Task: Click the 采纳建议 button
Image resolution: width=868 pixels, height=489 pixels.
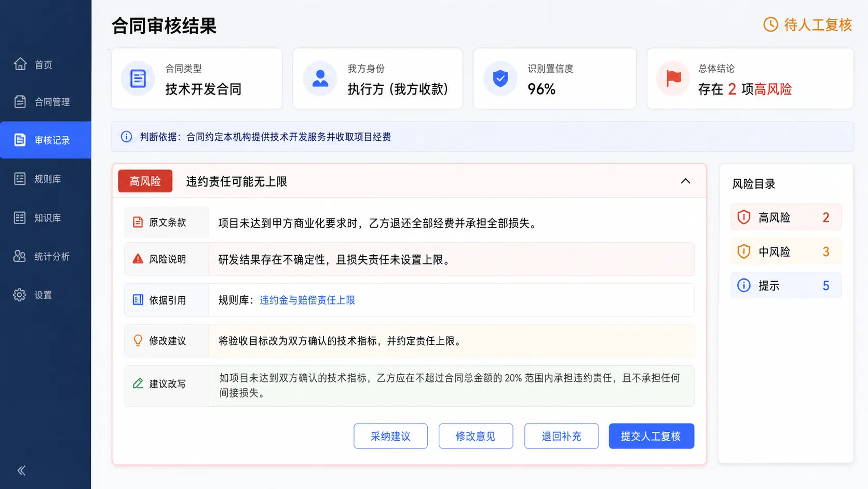Action: (390, 436)
